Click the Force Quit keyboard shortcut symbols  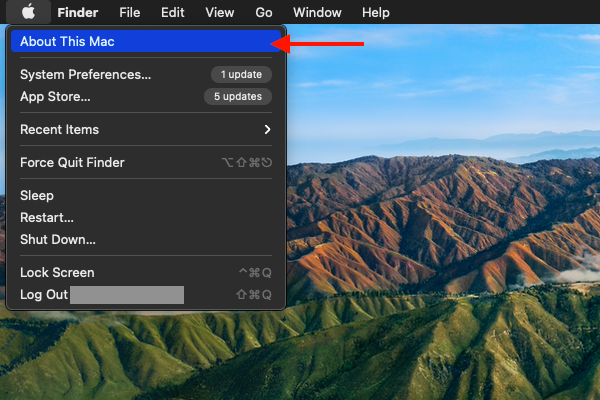(x=247, y=163)
